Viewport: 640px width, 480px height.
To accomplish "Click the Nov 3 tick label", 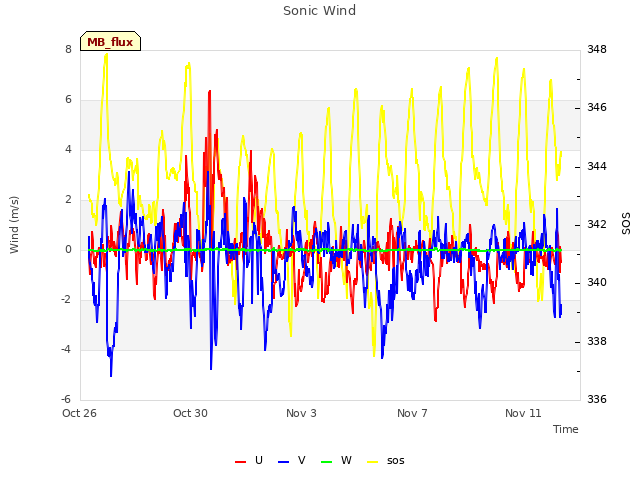I will (301, 413).
